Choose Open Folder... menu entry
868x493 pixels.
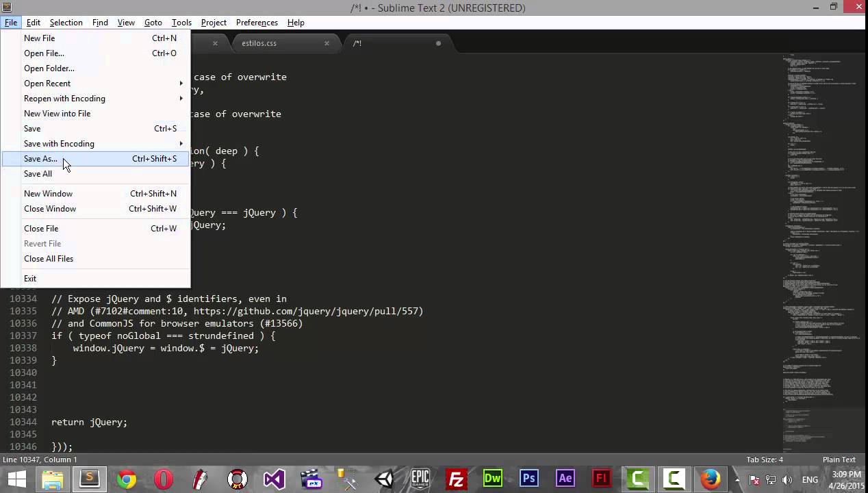point(96,68)
